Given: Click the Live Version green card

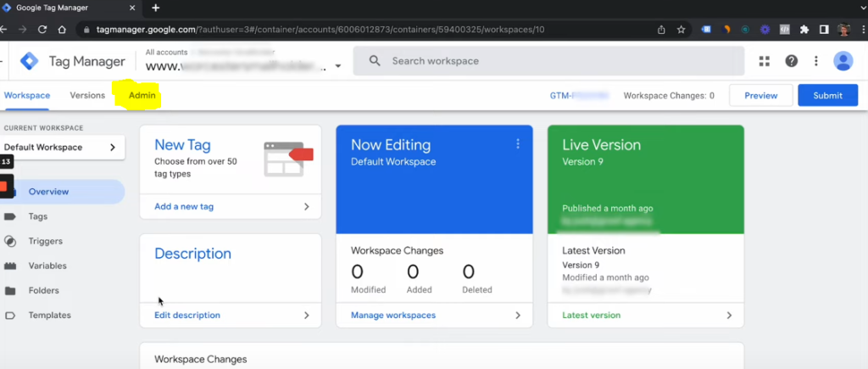Looking at the screenshot, I should [645, 179].
